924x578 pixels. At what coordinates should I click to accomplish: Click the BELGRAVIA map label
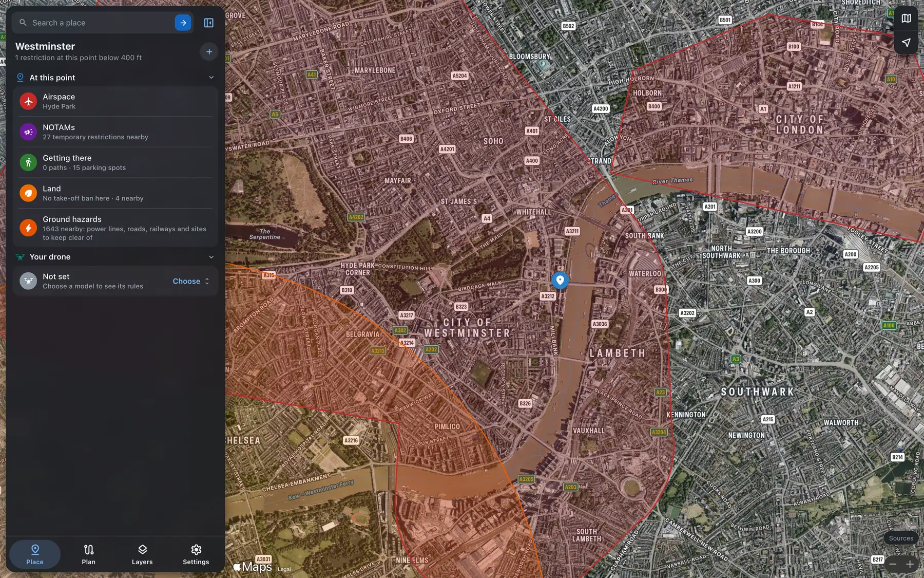362,334
